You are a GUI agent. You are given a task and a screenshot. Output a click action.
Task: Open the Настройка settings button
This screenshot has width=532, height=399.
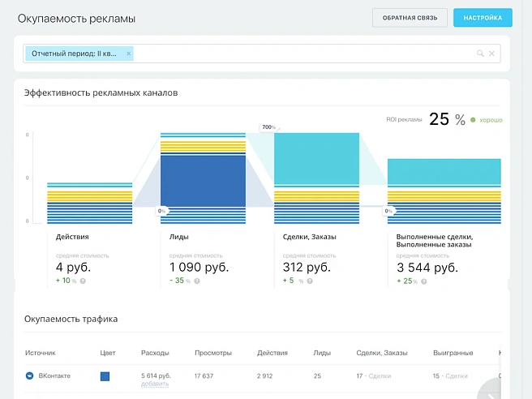pos(483,18)
